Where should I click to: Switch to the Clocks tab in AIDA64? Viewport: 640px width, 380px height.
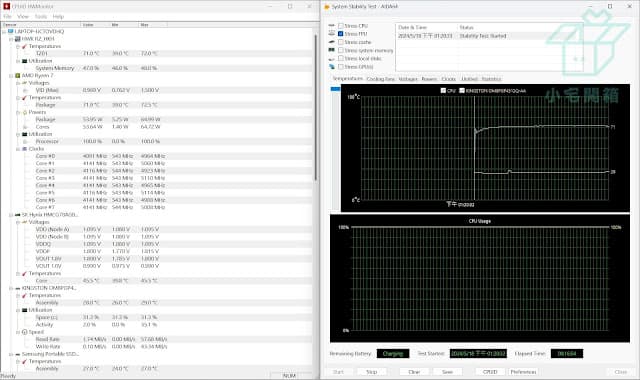pyautogui.click(x=448, y=79)
